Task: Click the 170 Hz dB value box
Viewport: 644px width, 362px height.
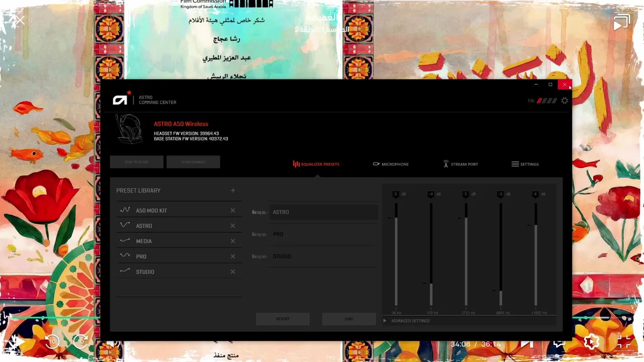Action: point(431,194)
